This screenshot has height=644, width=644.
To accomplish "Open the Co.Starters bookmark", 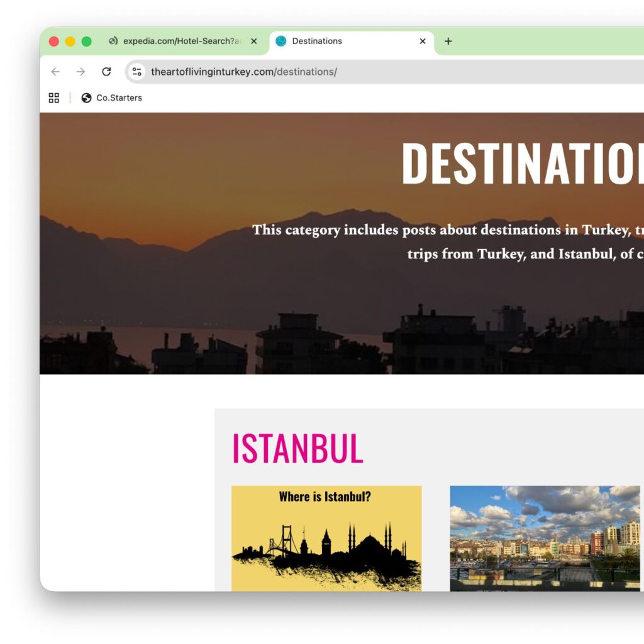I will click(x=118, y=98).
